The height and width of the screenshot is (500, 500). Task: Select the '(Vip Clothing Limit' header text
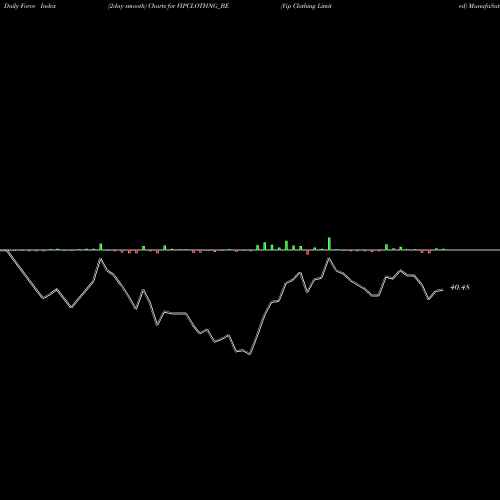click(x=306, y=6)
